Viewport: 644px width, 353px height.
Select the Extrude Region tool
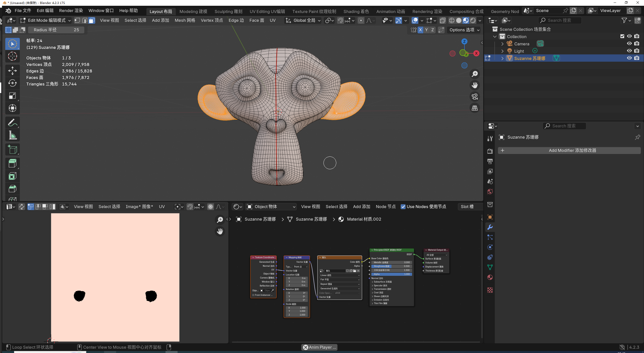point(12,164)
